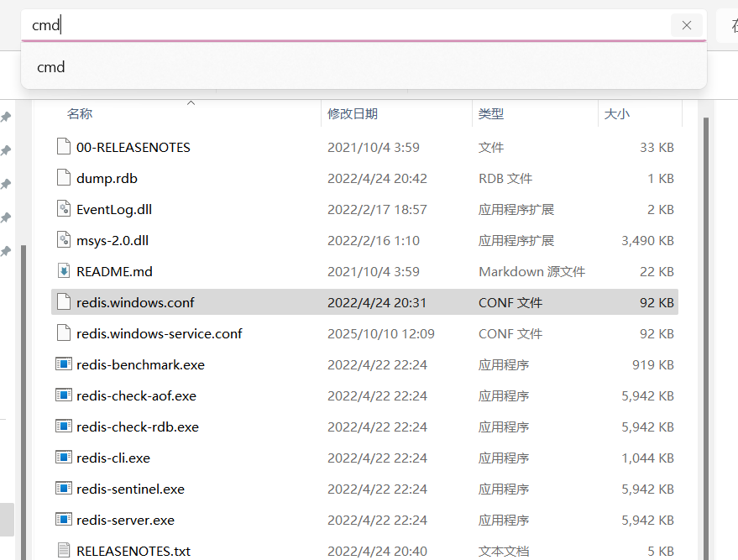Click the redis-benchmark.exe application icon
The height and width of the screenshot is (560, 738).
tap(64, 364)
